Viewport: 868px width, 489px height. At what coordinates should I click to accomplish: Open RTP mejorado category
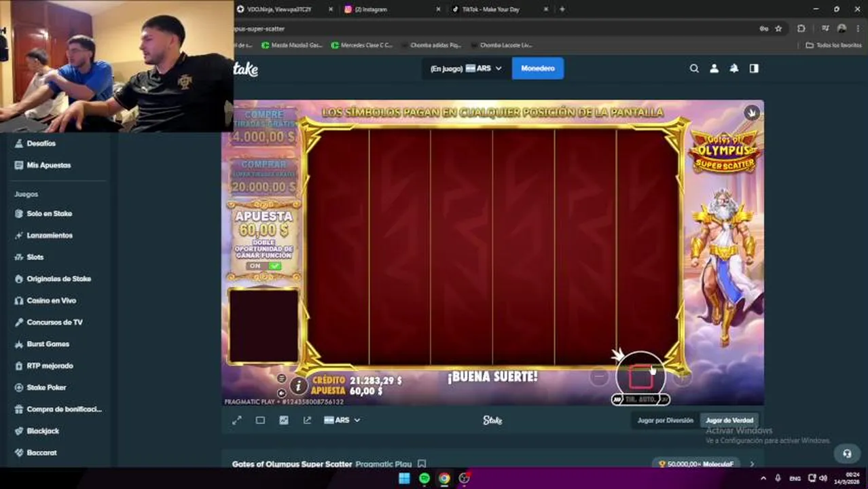50,365
